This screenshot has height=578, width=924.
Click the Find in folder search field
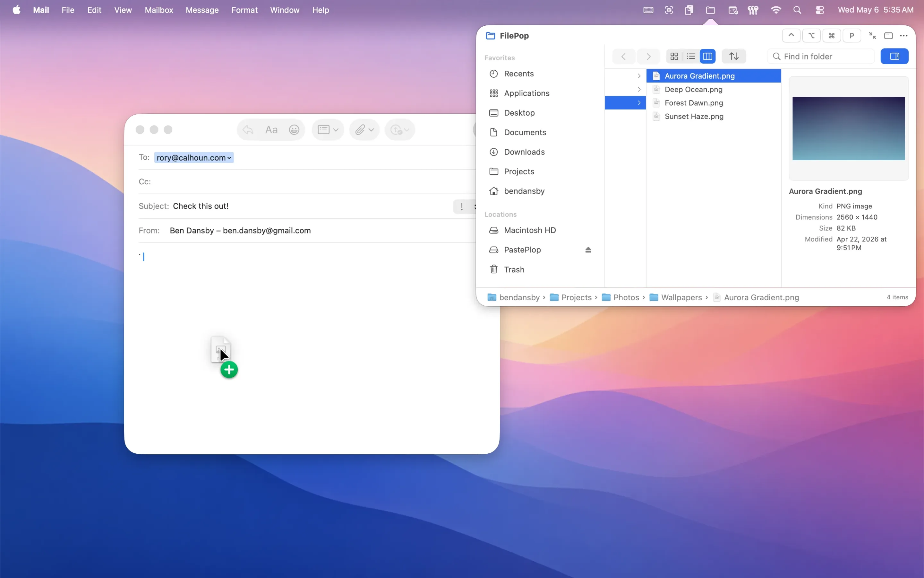pyautogui.click(x=821, y=57)
